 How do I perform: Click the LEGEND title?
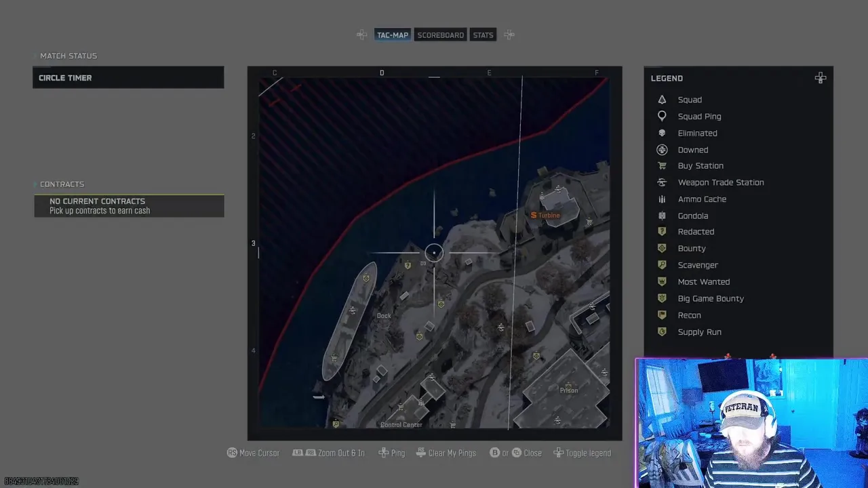pyautogui.click(x=667, y=78)
